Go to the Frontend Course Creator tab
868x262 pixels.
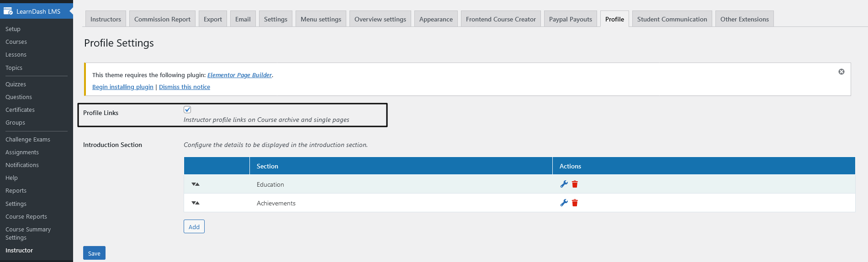click(501, 19)
